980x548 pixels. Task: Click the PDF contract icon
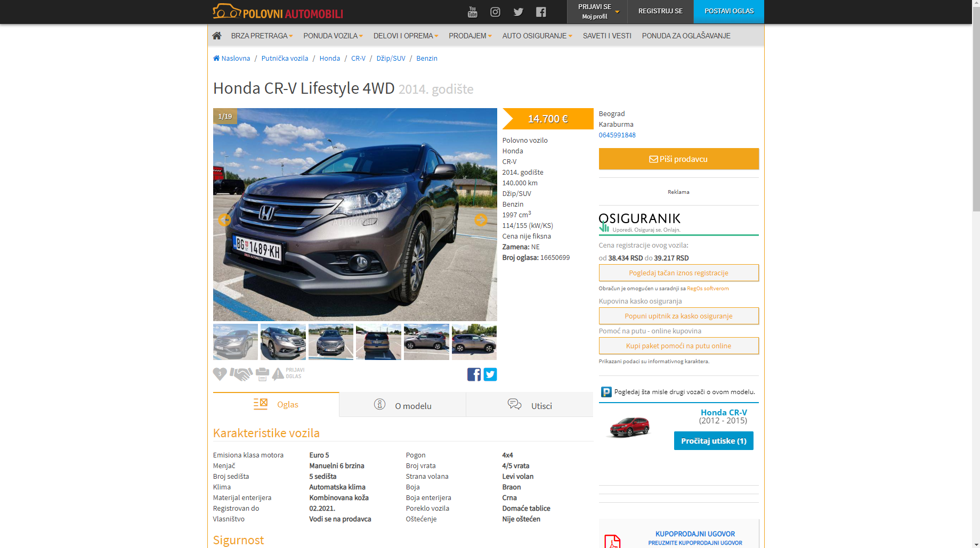tap(612, 541)
